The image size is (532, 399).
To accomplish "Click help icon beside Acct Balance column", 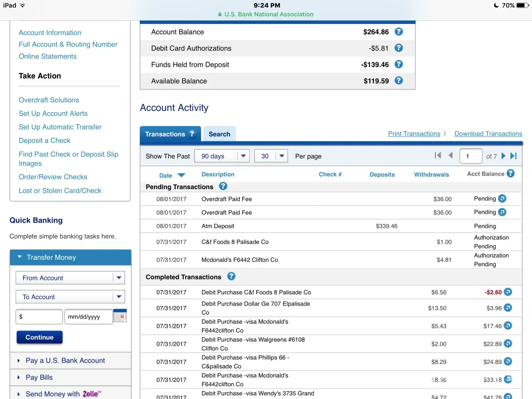I will [510, 174].
